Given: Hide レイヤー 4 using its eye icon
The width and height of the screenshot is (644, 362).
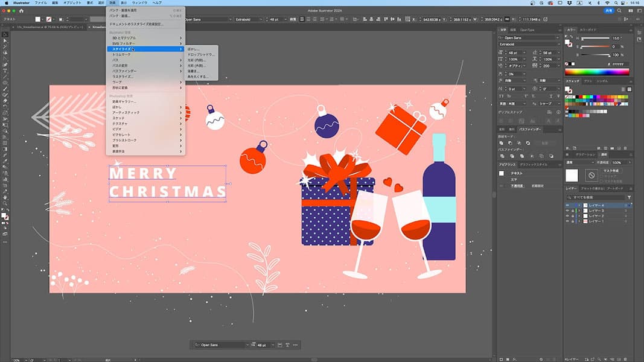Looking at the screenshot, I should point(567,206).
